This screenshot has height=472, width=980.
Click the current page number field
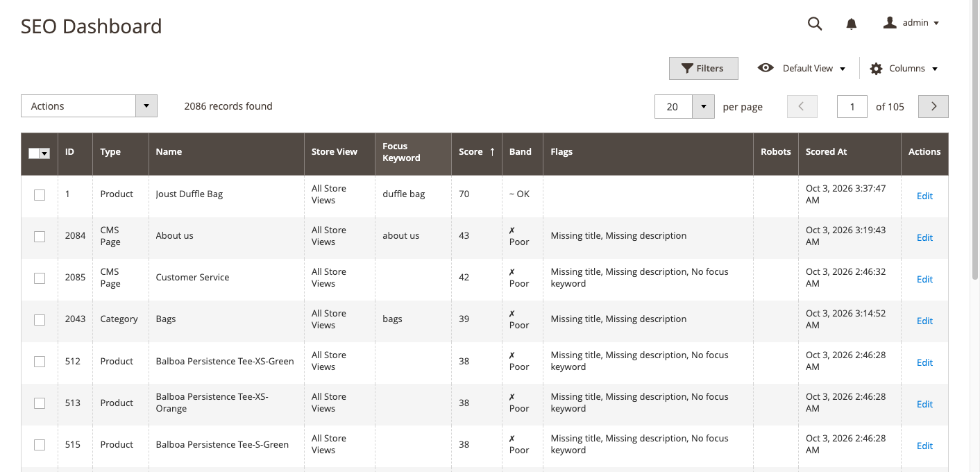click(852, 106)
